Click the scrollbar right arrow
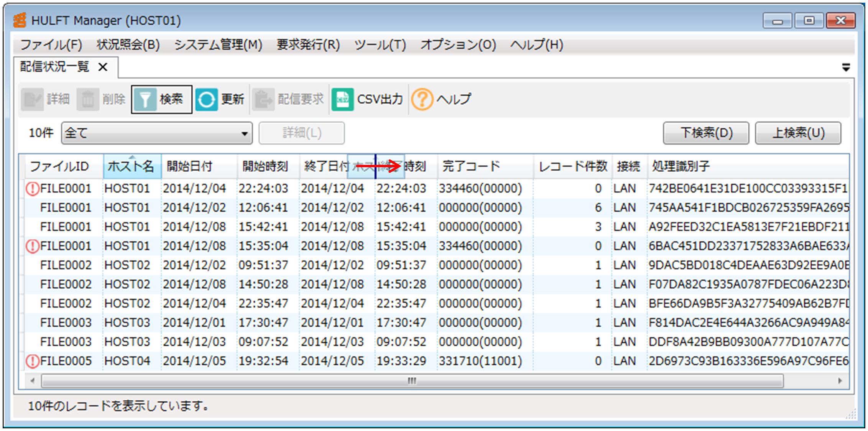Viewport: 868px width, 431px height. [840, 381]
